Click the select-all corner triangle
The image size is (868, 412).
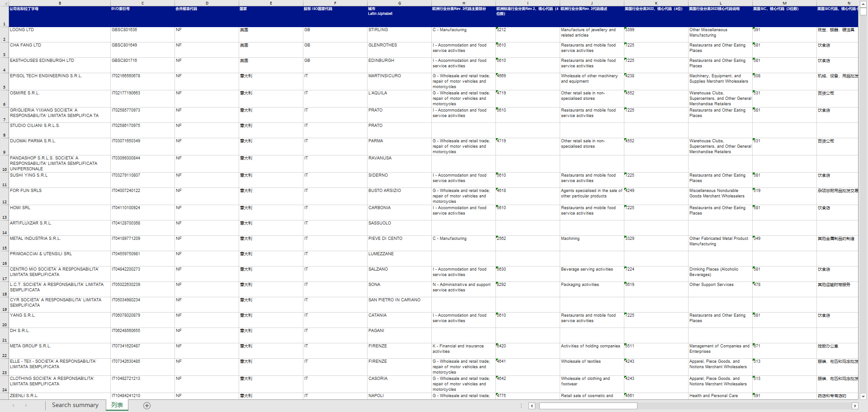5,3
